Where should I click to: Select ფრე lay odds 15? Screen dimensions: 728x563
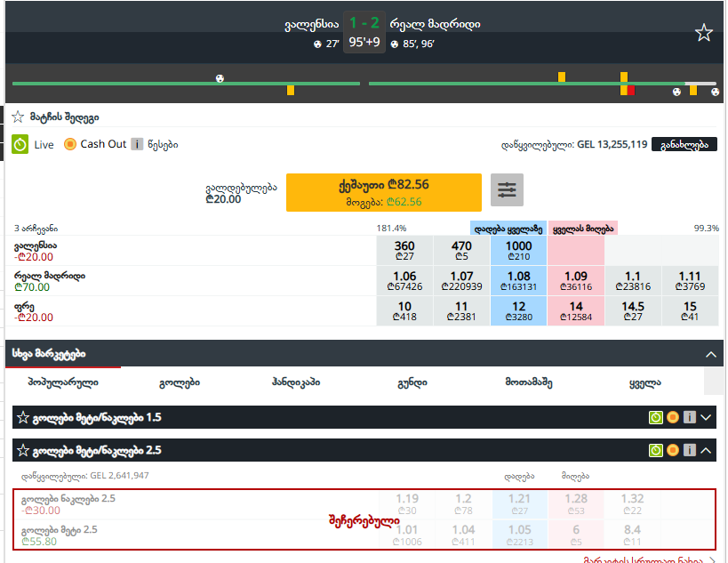(690, 310)
